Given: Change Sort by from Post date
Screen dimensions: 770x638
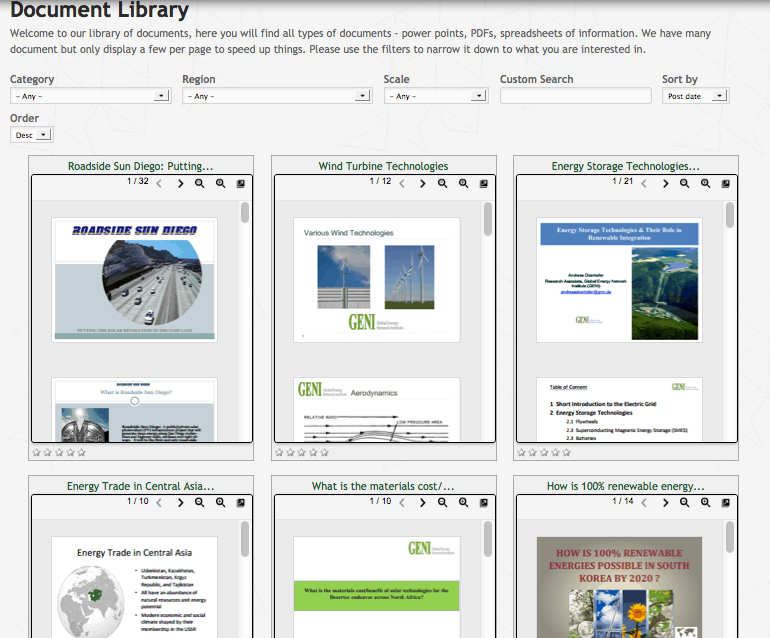Looking at the screenshot, I should (695, 96).
